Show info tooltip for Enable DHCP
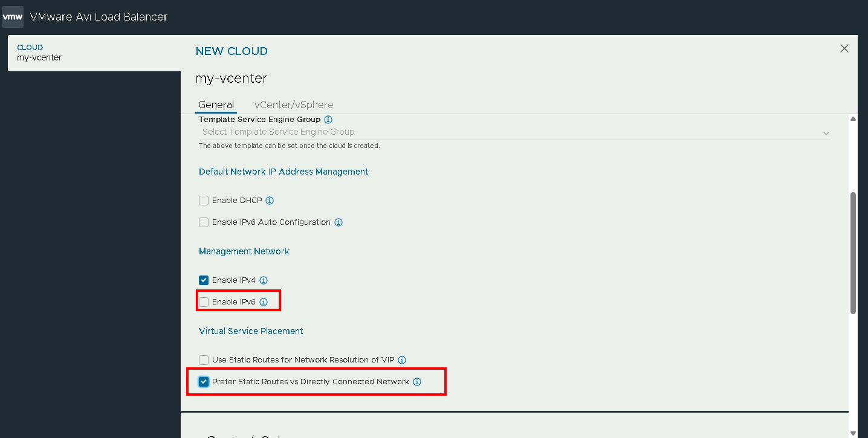This screenshot has height=438, width=868. (x=270, y=201)
